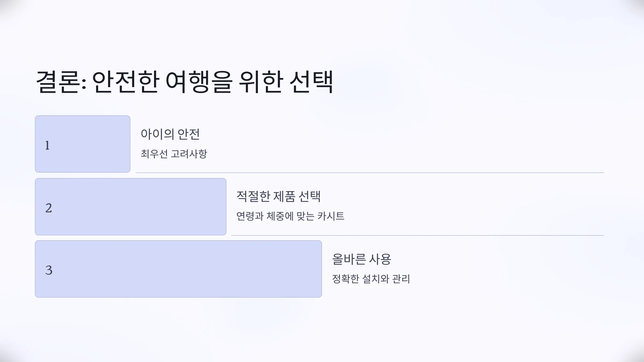
Task: Select the numeral 3 in third box
Action: coord(49,270)
